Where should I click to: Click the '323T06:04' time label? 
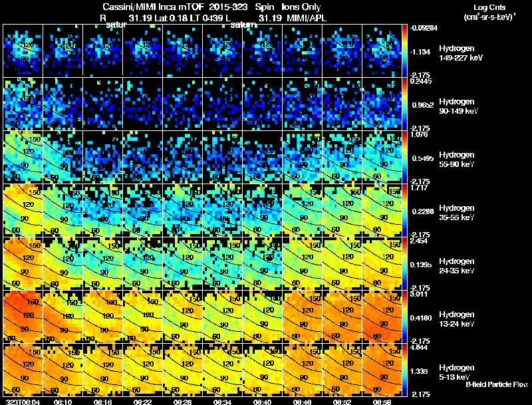pyautogui.click(x=23, y=402)
